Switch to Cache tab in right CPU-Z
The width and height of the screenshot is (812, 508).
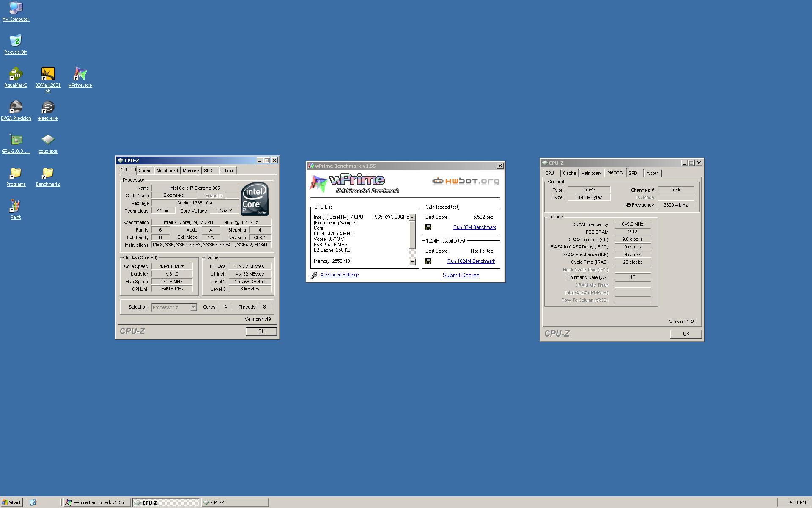pos(569,173)
